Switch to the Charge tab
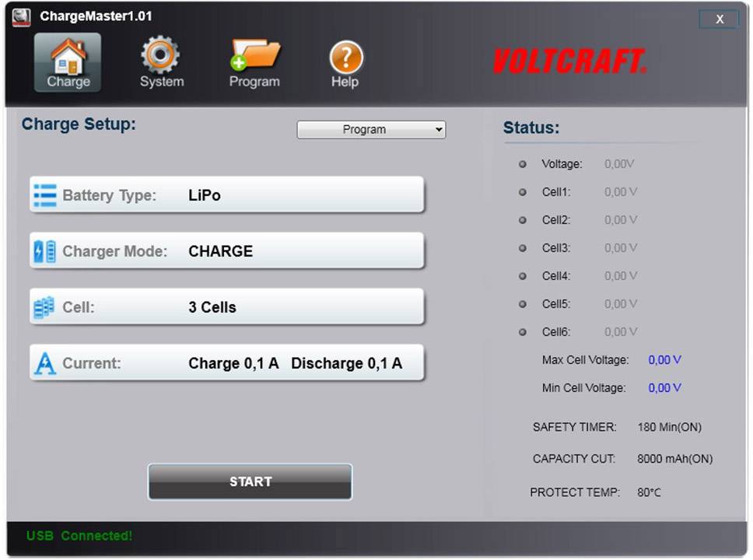 67,62
